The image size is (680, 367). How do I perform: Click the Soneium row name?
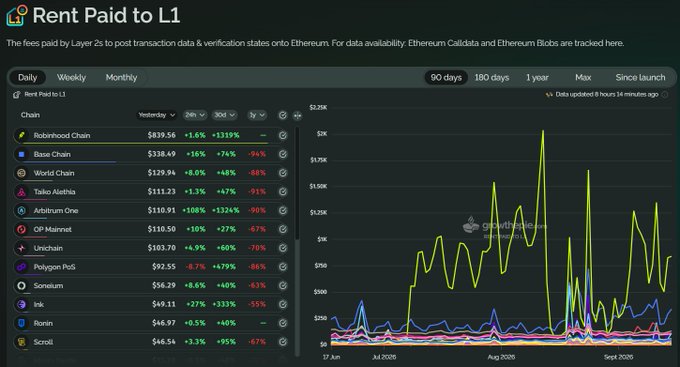click(x=49, y=285)
